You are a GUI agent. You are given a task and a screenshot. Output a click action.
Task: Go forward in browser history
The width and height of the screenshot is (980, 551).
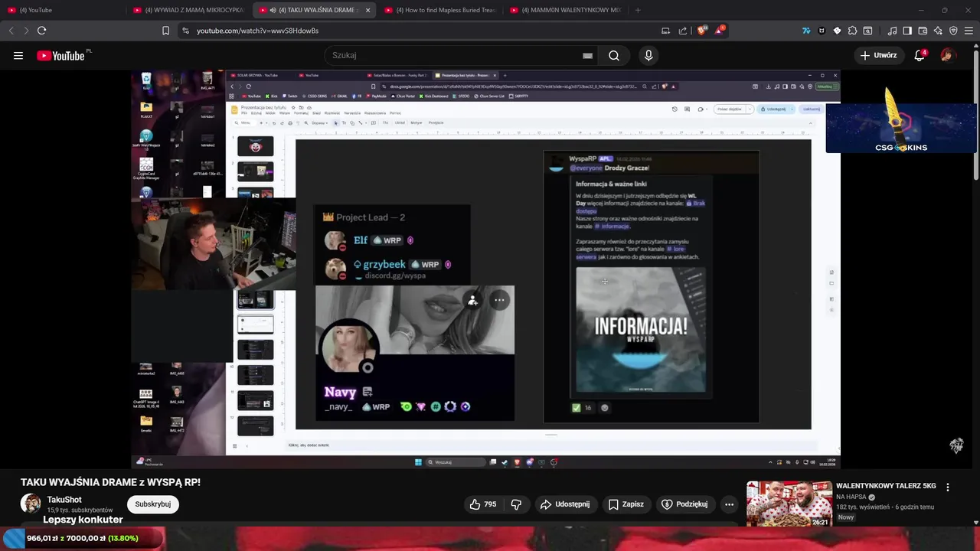point(26,31)
